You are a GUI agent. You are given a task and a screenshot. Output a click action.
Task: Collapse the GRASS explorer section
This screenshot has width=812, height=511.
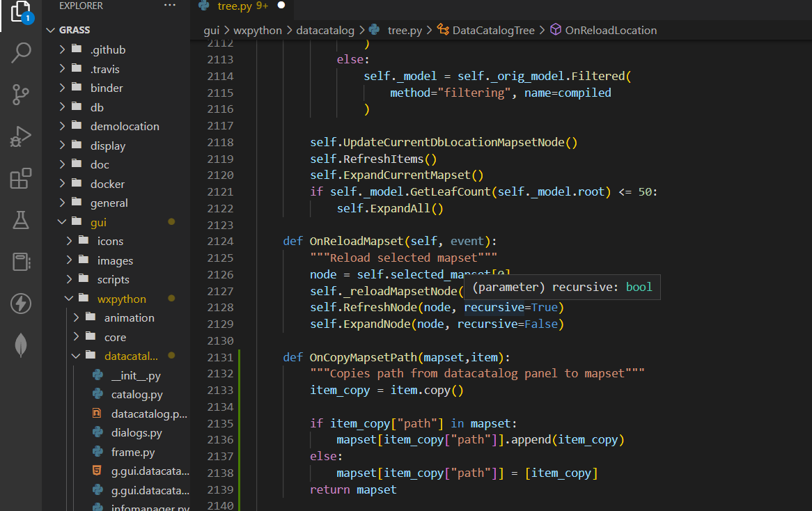pyautogui.click(x=50, y=30)
